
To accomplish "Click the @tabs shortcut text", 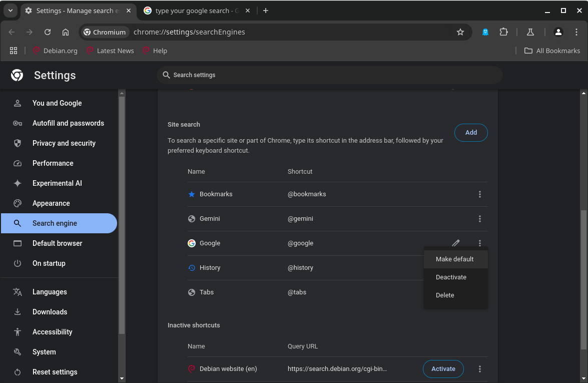I will tap(297, 292).
